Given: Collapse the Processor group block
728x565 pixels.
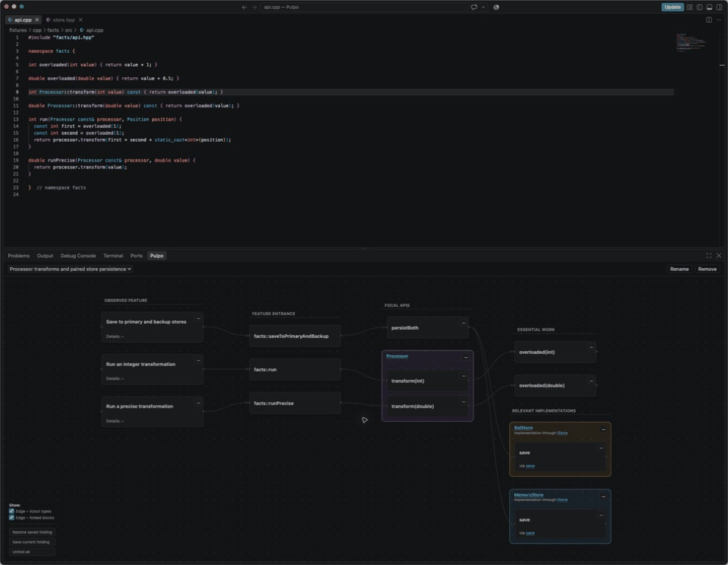Looking at the screenshot, I should pyautogui.click(x=465, y=357).
